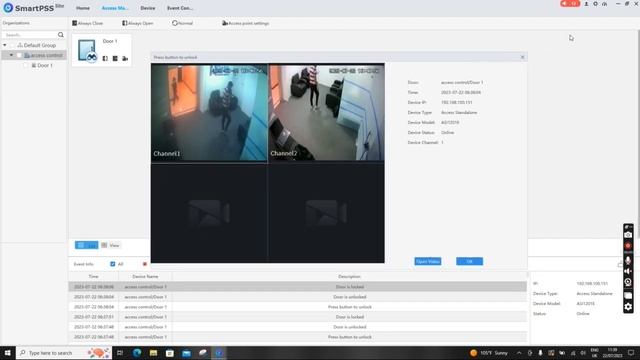Select the first Door is locked event row
Screen dimensions: 640x360
[x=298, y=287]
